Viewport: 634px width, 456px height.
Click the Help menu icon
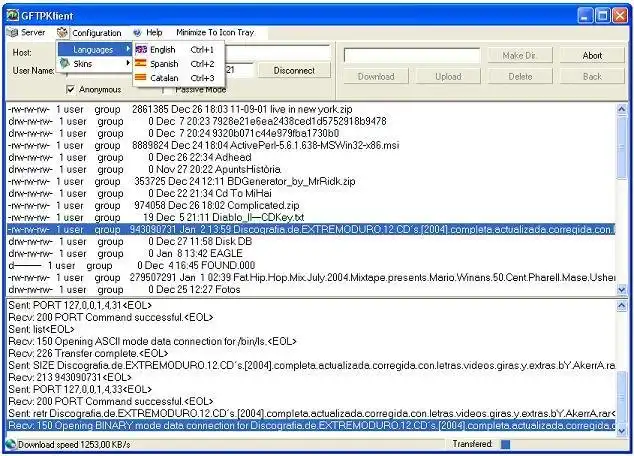pos(137,32)
